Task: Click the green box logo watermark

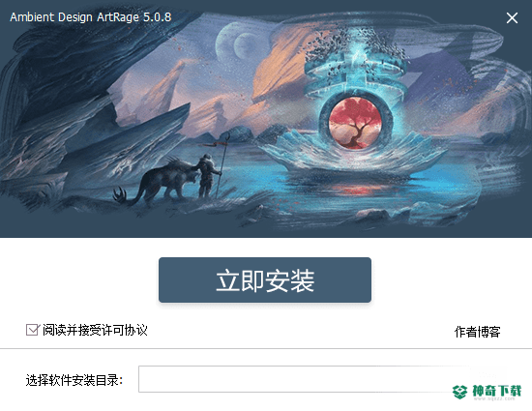Action: click(x=459, y=392)
